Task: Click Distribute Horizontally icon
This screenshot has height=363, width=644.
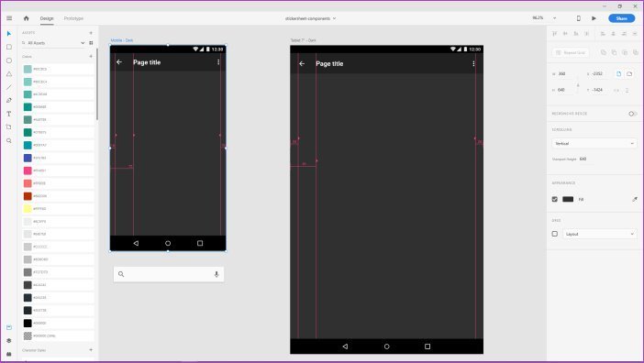Action: point(586,33)
